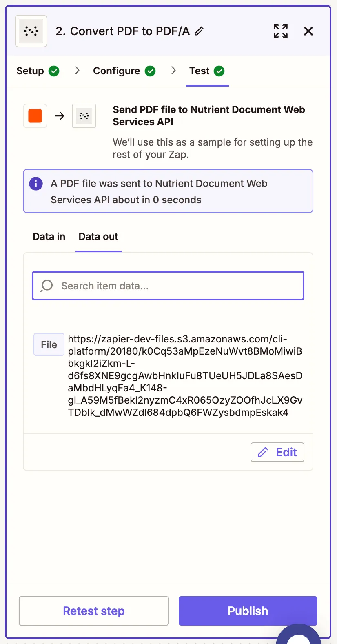Image resolution: width=337 pixels, height=644 pixels.
Task: Open the Configure tab
Action: tap(124, 71)
